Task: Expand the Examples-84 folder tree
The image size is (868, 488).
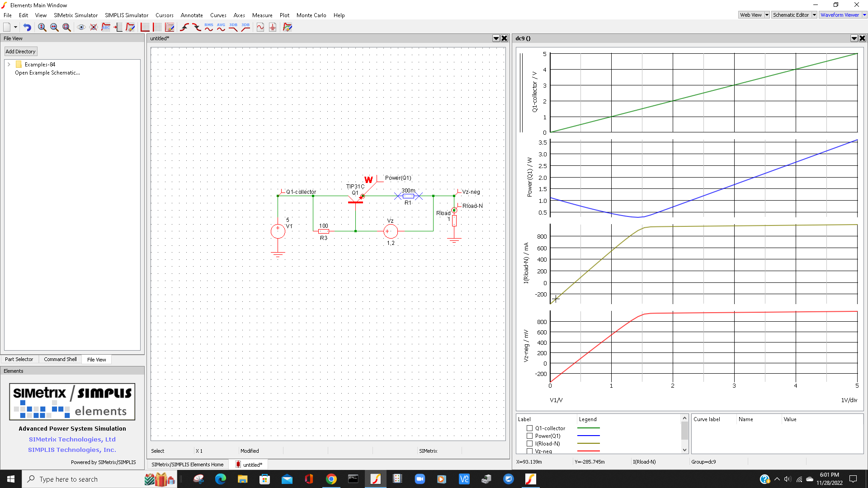Action: (9, 65)
